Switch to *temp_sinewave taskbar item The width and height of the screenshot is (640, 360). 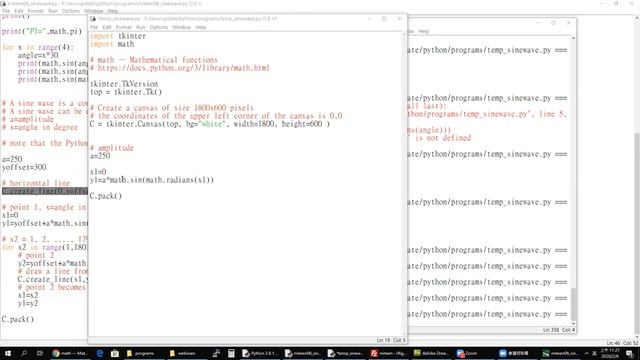[x=345, y=353]
